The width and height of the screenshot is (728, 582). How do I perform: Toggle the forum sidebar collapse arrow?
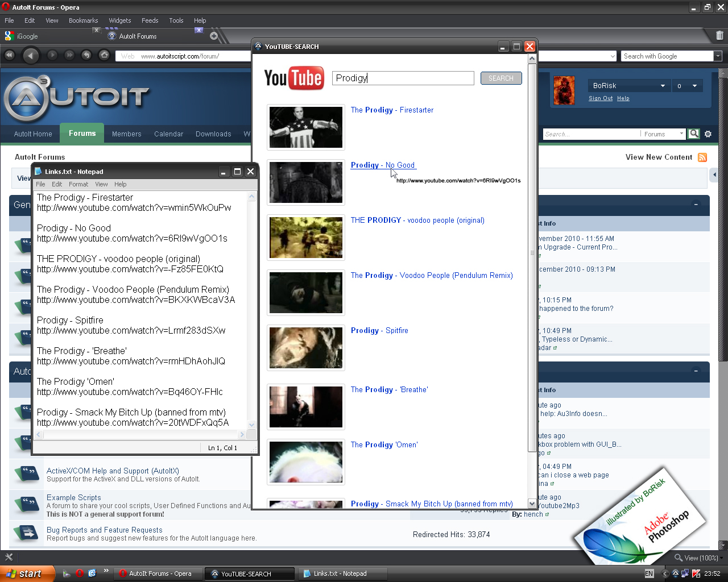tap(714, 175)
